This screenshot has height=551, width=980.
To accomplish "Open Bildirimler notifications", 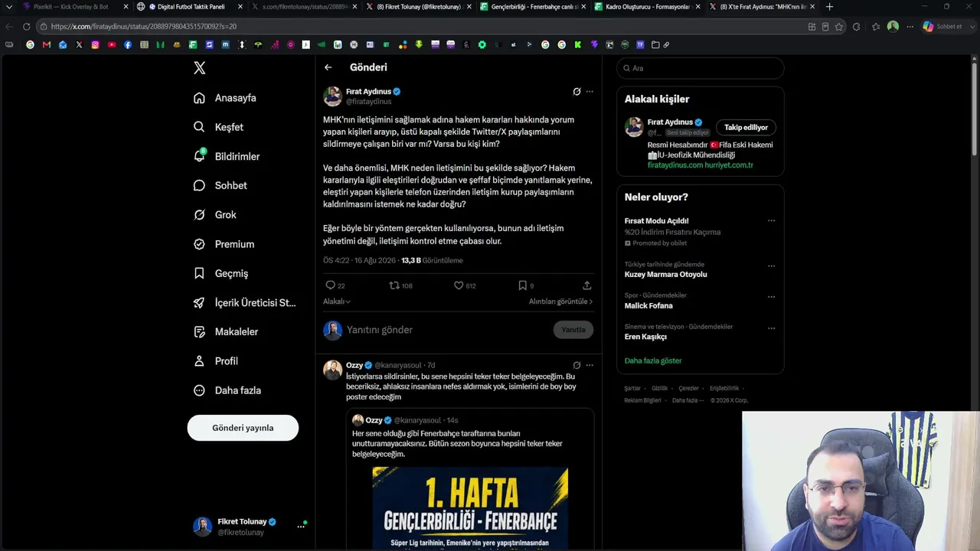I will click(x=227, y=156).
